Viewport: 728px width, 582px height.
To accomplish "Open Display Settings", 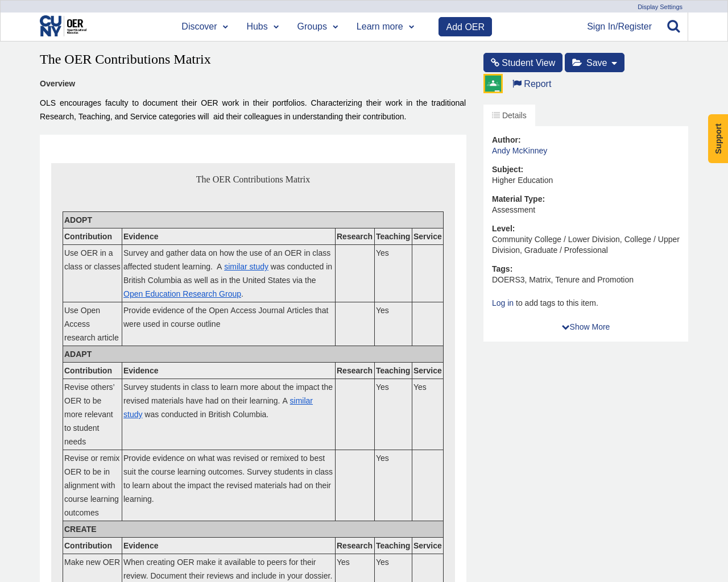I will [x=659, y=6].
